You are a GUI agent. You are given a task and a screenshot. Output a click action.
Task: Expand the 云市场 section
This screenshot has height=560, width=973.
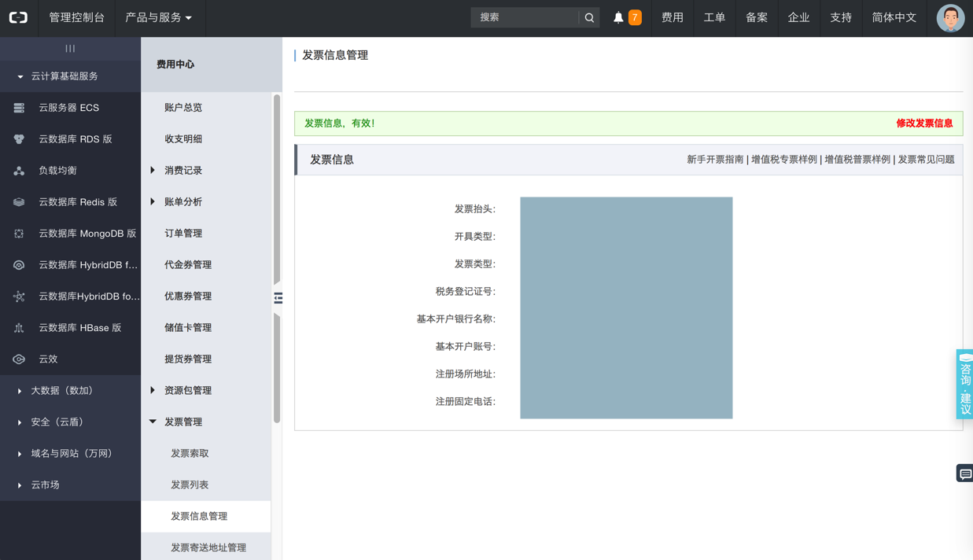point(70,485)
